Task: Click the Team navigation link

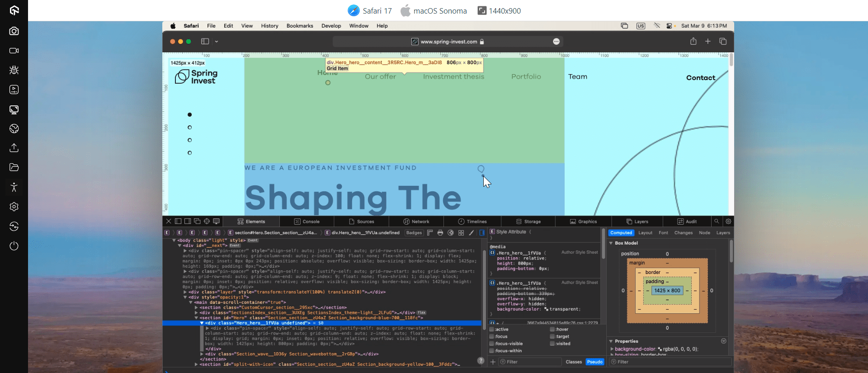Action: click(578, 76)
